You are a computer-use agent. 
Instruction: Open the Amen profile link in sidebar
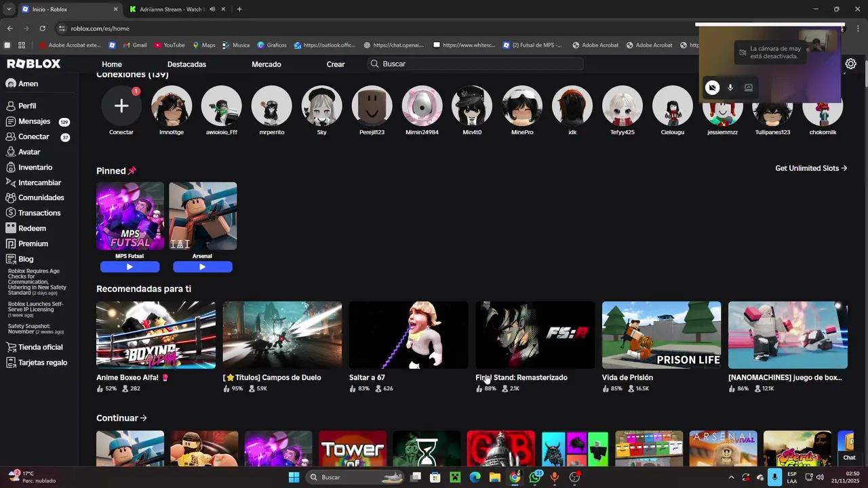click(x=22, y=83)
